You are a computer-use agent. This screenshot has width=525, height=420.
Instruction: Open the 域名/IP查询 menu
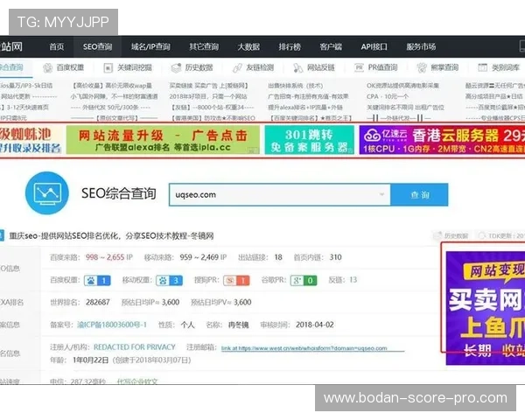[150, 46]
